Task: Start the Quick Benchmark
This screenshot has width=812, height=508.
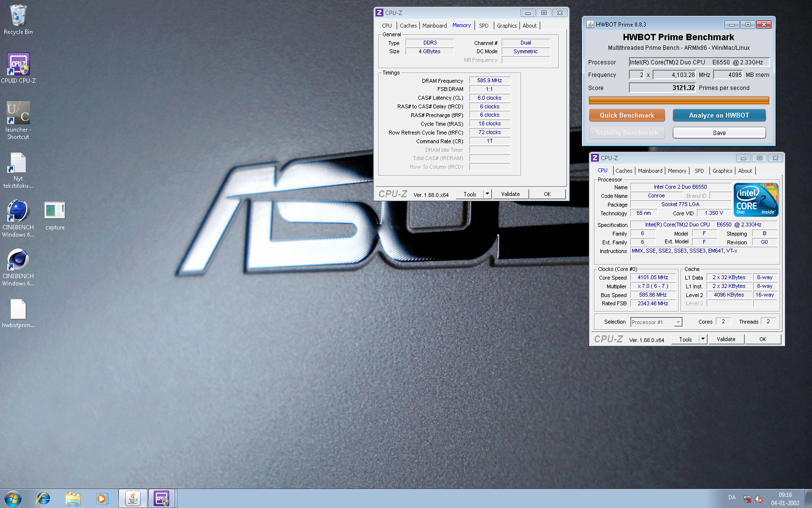Action: [627, 115]
